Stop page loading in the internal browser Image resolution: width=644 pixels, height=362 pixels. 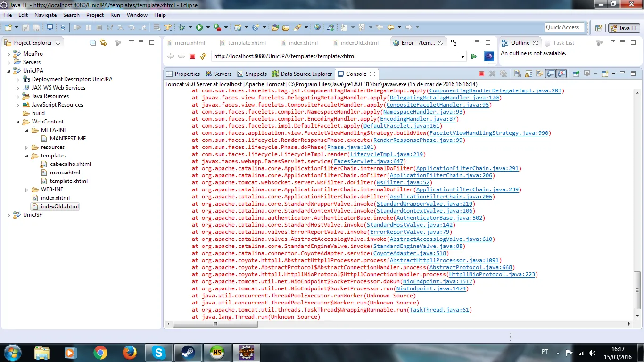coord(192,57)
